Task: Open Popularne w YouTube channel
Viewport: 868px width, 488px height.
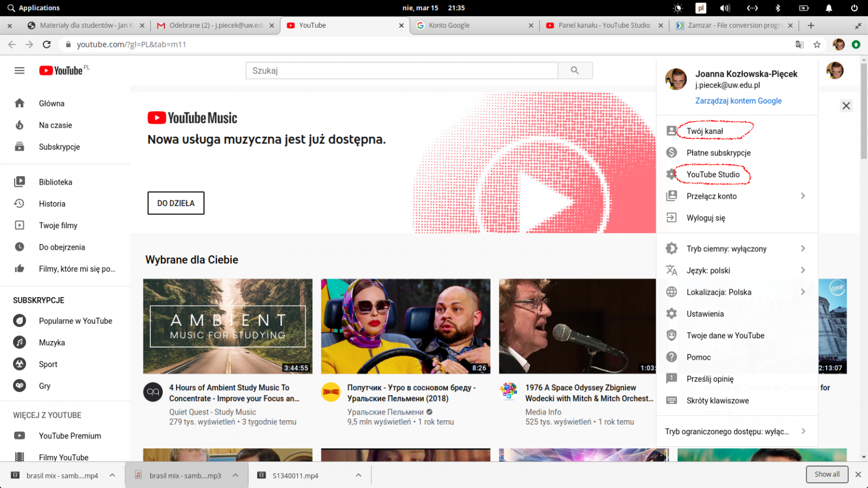Action: coord(66,321)
